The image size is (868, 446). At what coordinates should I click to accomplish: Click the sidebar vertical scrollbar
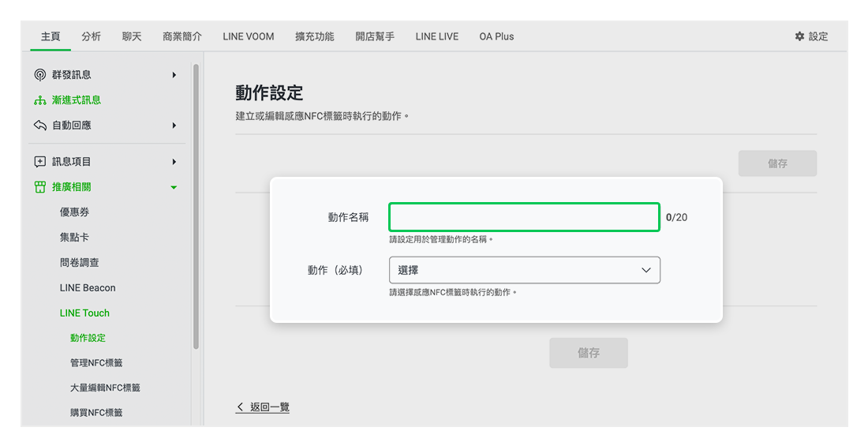point(196,206)
